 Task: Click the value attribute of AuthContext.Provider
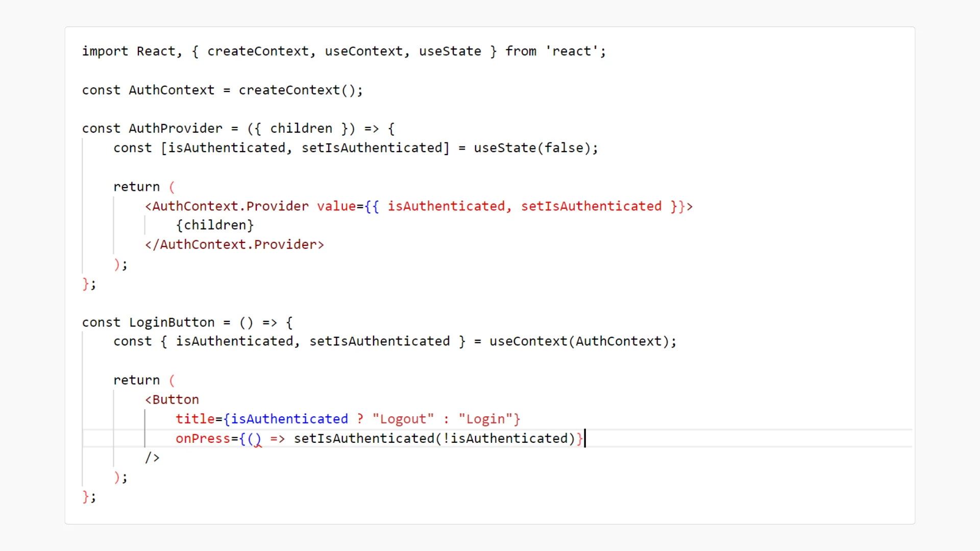[336, 206]
